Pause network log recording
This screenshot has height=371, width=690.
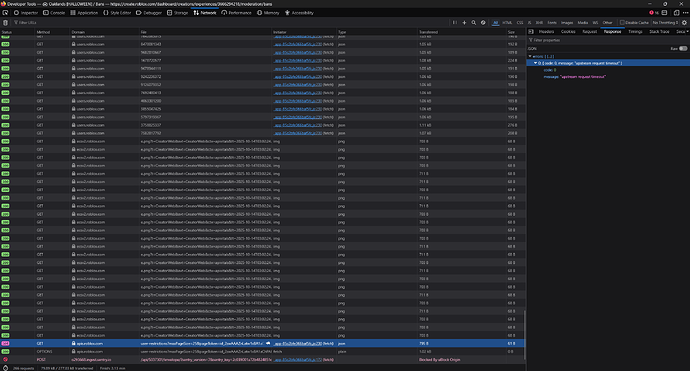point(455,22)
